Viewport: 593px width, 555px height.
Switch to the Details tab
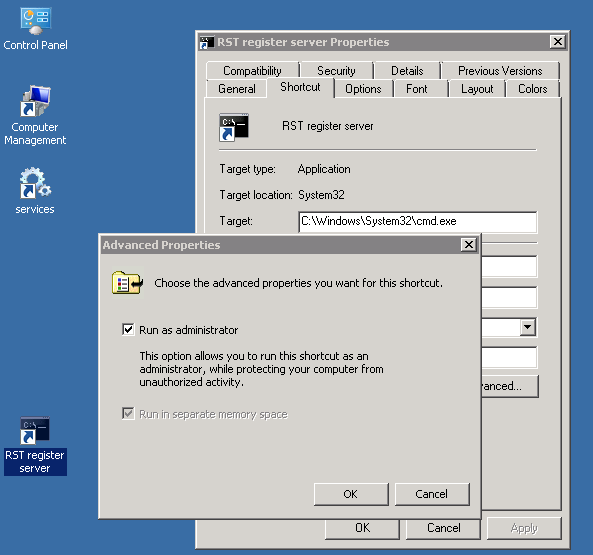point(407,71)
